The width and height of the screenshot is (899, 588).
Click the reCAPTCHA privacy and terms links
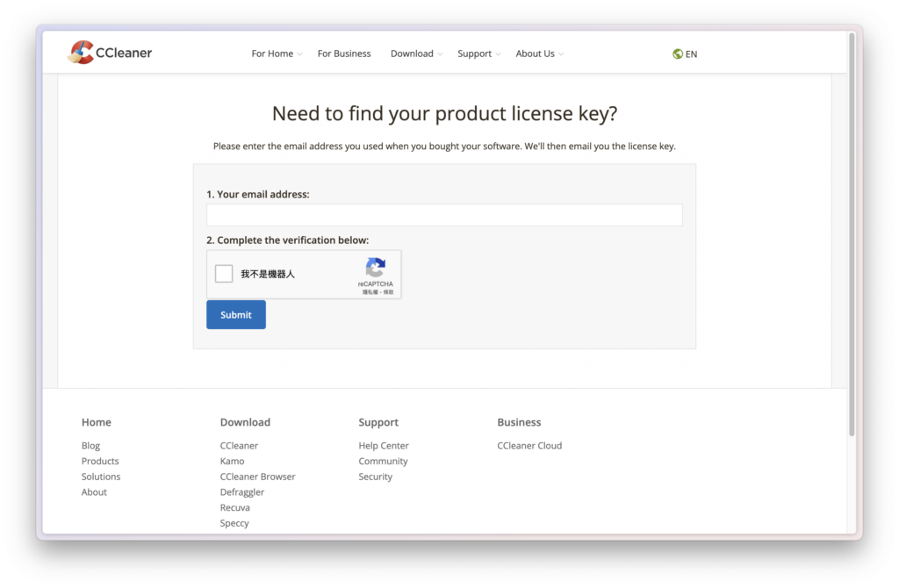pyautogui.click(x=378, y=292)
